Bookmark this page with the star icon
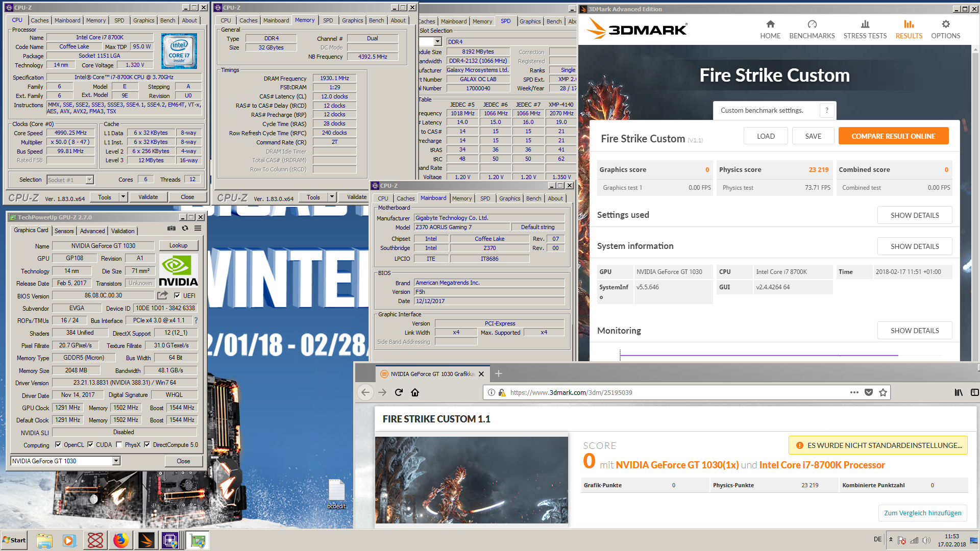This screenshot has height=551, width=980. click(883, 392)
